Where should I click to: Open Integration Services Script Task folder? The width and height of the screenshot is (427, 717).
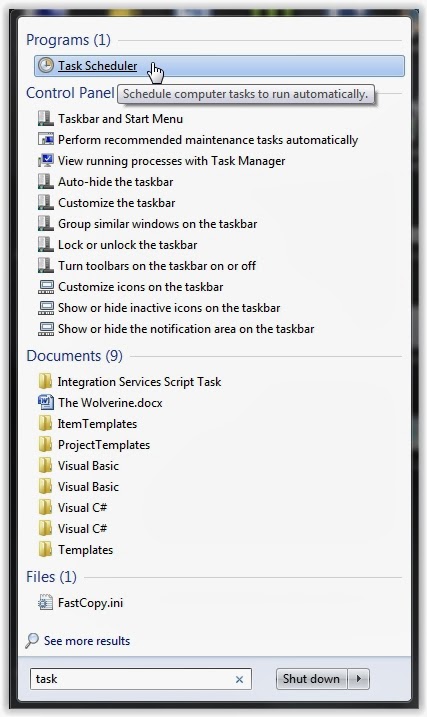(x=139, y=382)
